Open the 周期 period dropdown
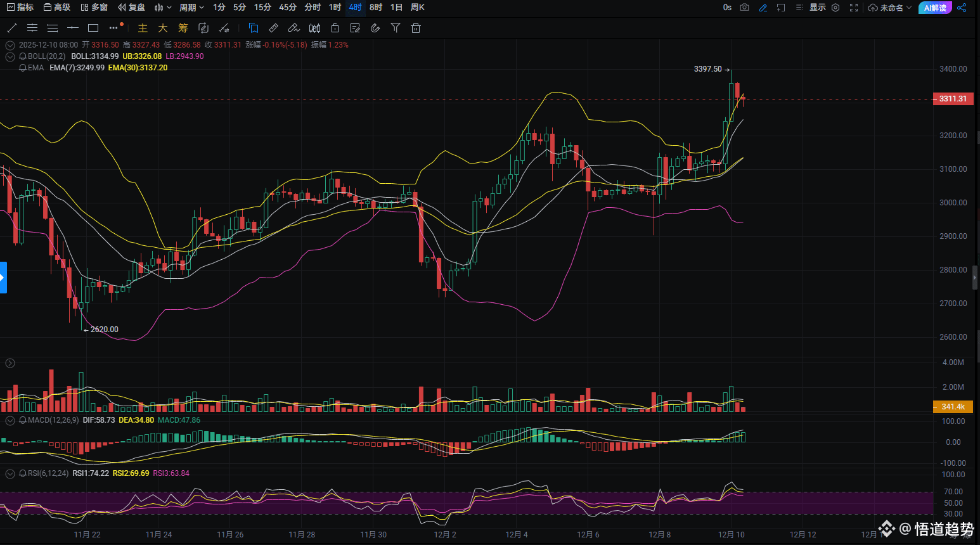The height and width of the screenshot is (545, 980). tap(191, 8)
